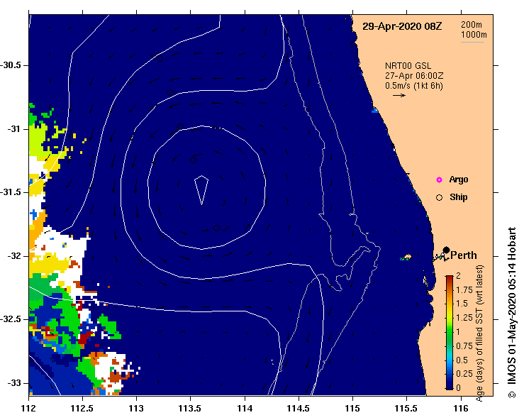Click the 27-Apr 06:00Z timestamp
524x420 pixels.
(414, 76)
